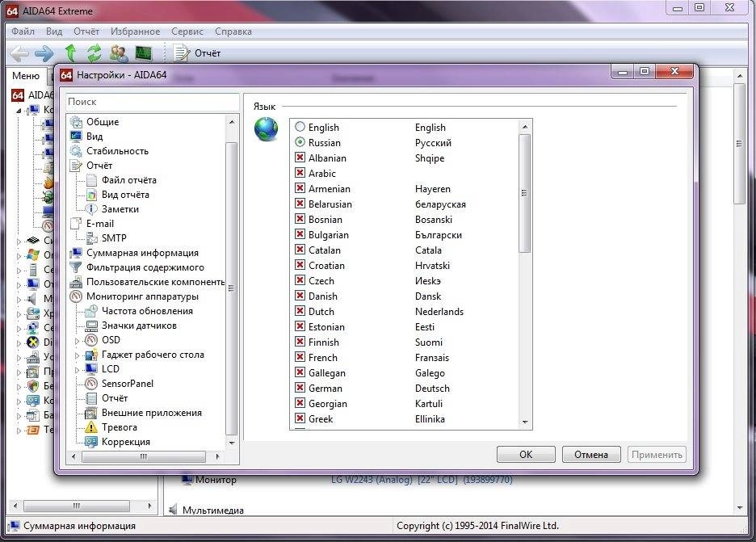Image resolution: width=756 pixels, height=542 pixels.
Task: Toggle the Greek language checkbox
Action: (300, 418)
